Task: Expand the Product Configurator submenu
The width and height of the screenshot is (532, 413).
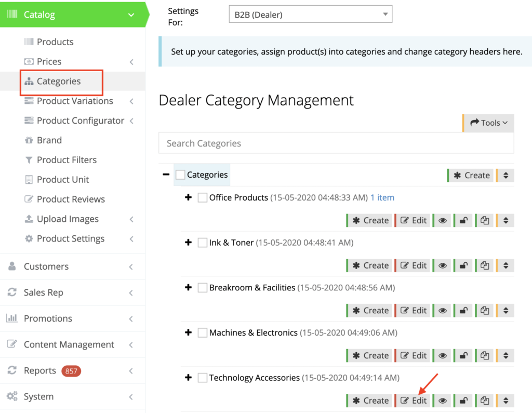Action: pos(131,121)
